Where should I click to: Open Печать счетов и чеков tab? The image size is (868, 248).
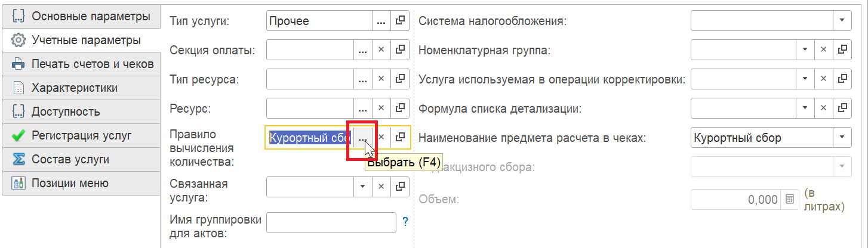pyautogui.click(x=81, y=64)
